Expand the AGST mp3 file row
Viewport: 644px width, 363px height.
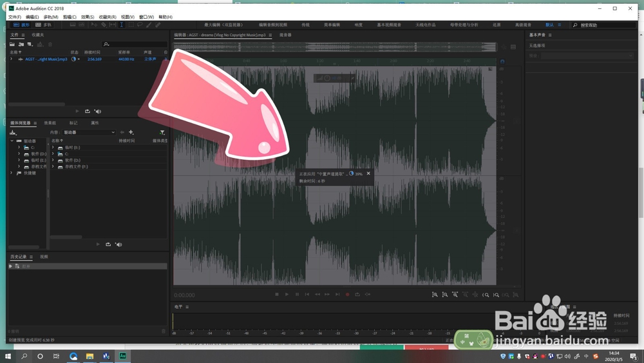pyautogui.click(x=11, y=59)
